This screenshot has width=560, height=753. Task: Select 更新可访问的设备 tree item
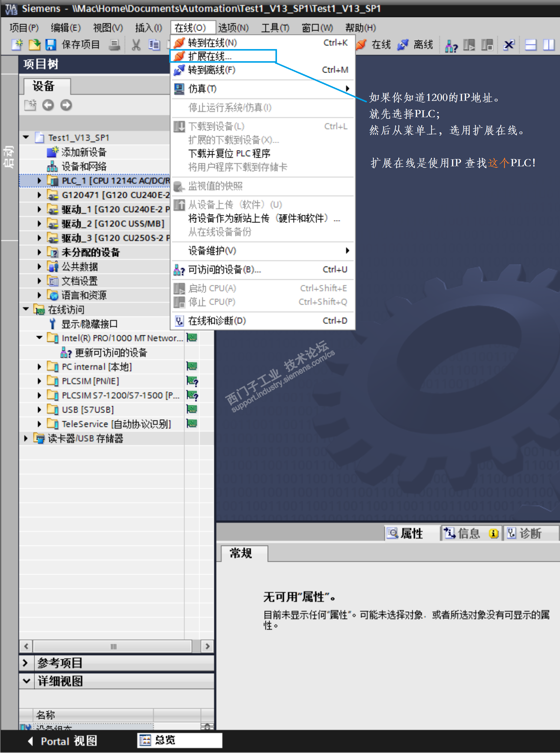(110, 353)
